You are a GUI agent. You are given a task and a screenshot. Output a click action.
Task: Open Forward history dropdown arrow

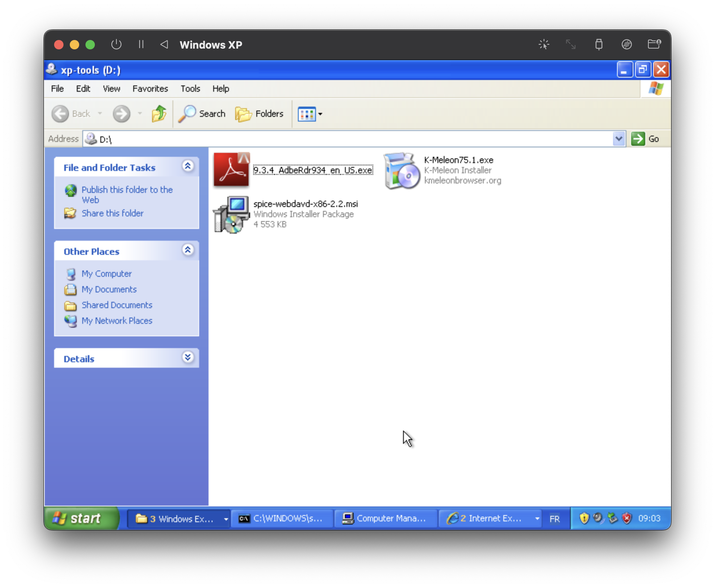(x=140, y=114)
